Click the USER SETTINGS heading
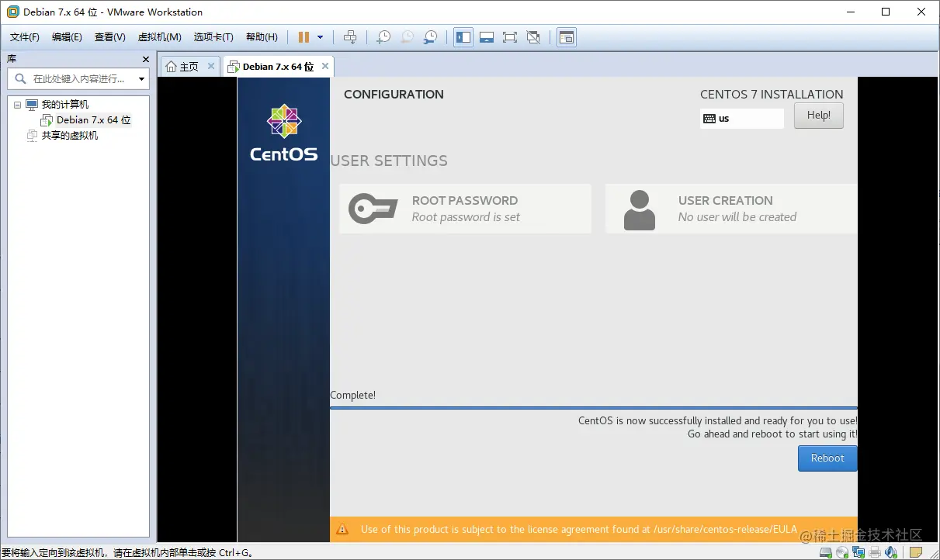 (389, 161)
